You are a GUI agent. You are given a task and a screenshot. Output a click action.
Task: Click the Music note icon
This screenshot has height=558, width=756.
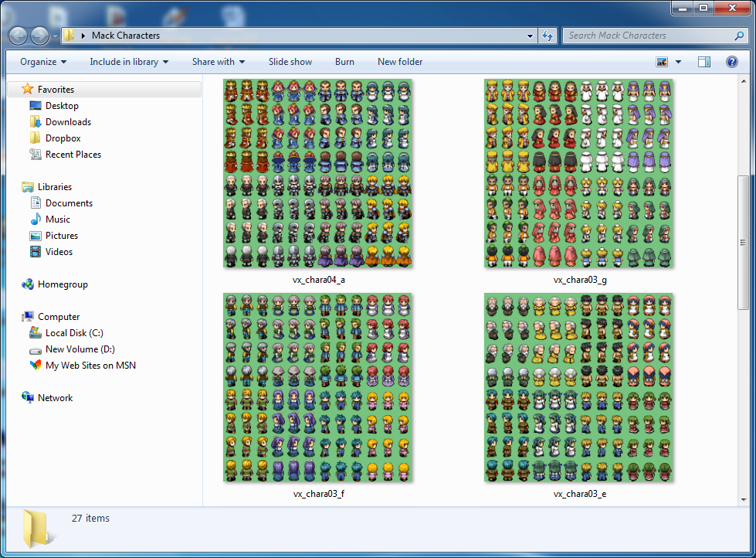click(x=36, y=219)
